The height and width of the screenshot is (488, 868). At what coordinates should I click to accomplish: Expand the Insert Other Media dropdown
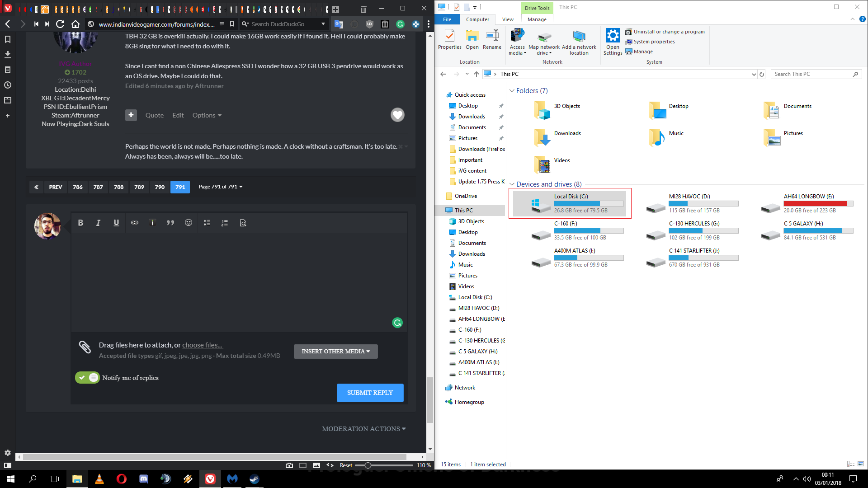coord(335,352)
